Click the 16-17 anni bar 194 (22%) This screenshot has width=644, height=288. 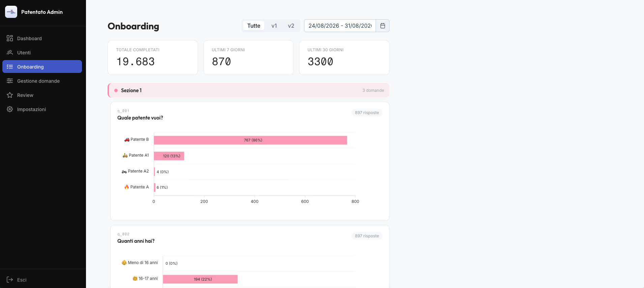click(200, 279)
